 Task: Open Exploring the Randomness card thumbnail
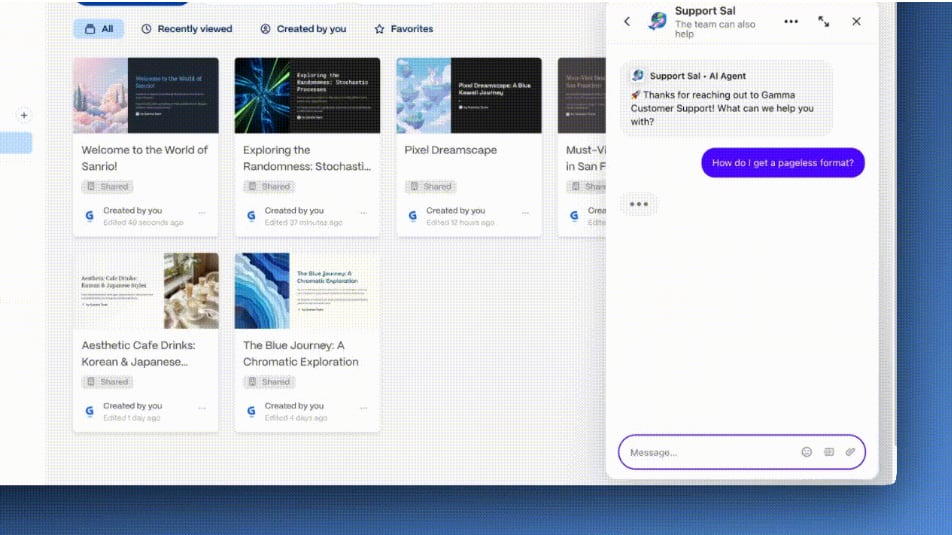point(307,95)
